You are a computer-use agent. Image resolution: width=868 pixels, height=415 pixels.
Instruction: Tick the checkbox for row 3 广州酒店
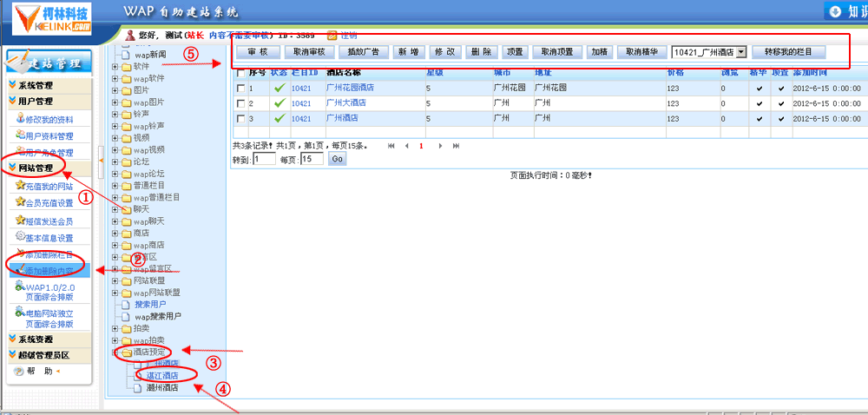pyautogui.click(x=240, y=118)
